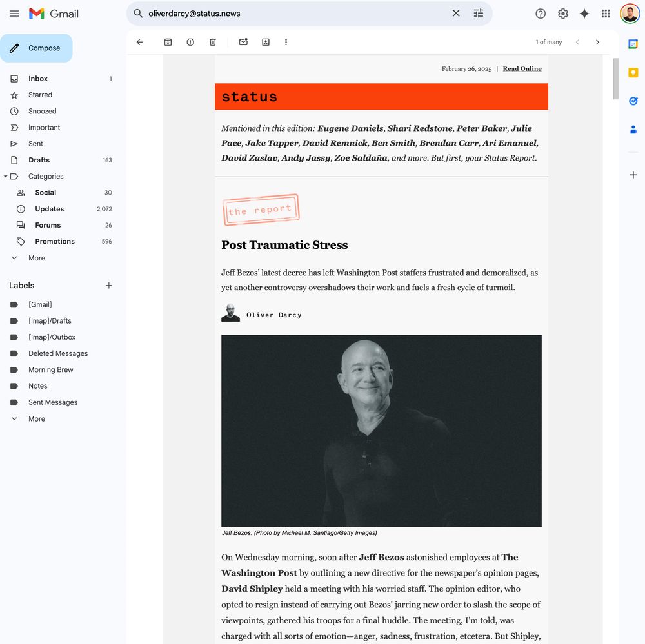This screenshot has height=644, width=645.
Task: Archive this email
Action: [168, 42]
